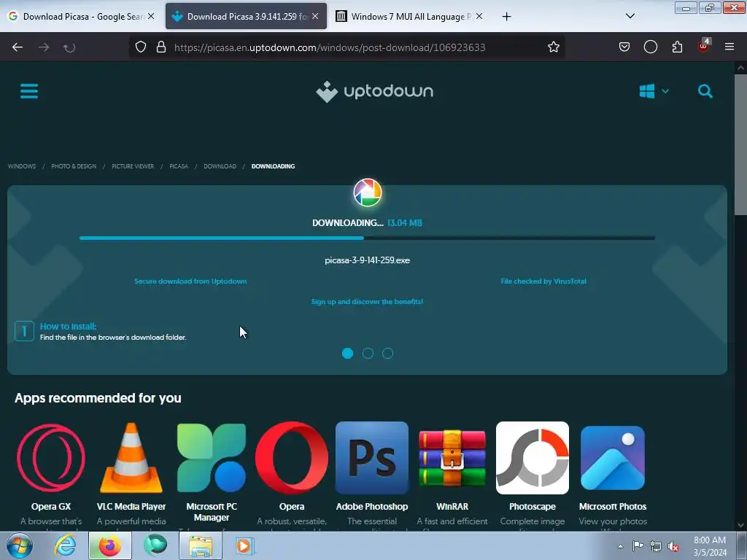Click the Firefox address bar URL

point(330,47)
